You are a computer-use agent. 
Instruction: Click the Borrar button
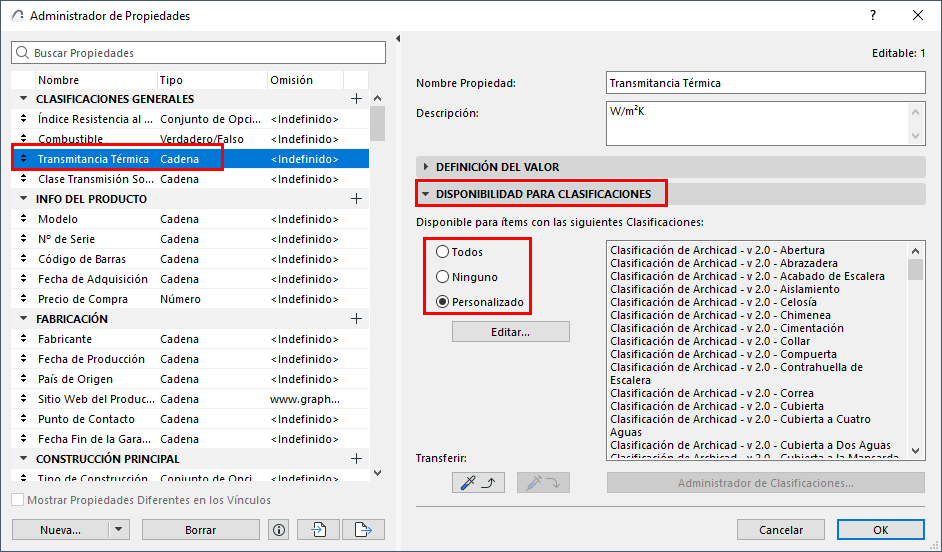[x=201, y=530]
